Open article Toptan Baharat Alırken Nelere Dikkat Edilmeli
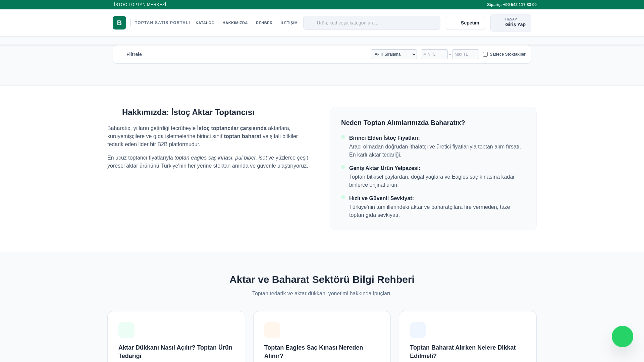Image resolution: width=644 pixels, height=362 pixels. click(463, 352)
